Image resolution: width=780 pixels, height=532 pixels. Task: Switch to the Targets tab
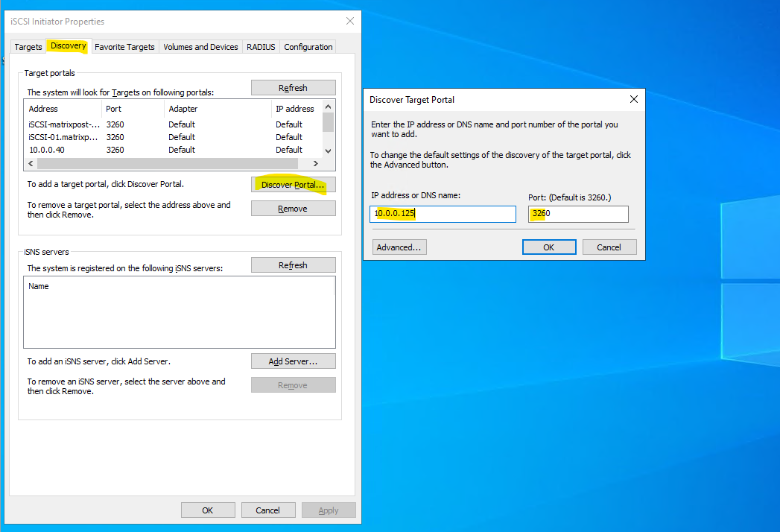28,47
